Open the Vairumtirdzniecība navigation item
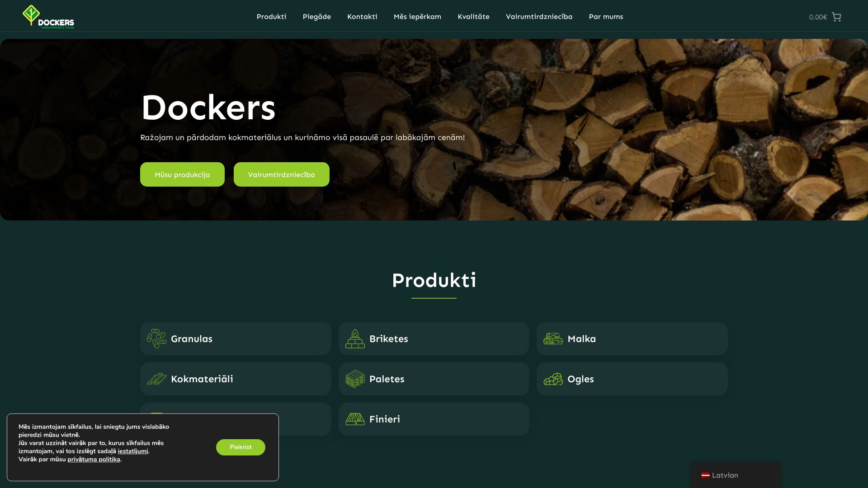The width and height of the screenshot is (868, 488). tap(539, 17)
